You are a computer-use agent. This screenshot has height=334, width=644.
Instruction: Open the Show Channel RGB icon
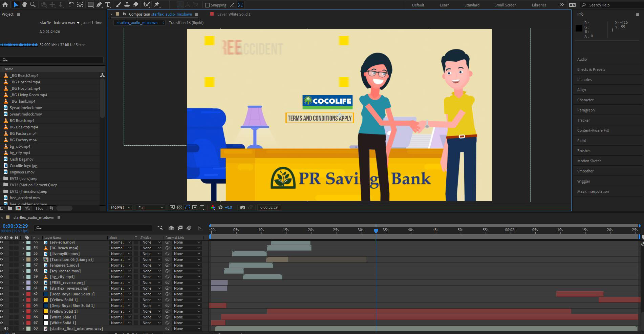tap(213, 207)
